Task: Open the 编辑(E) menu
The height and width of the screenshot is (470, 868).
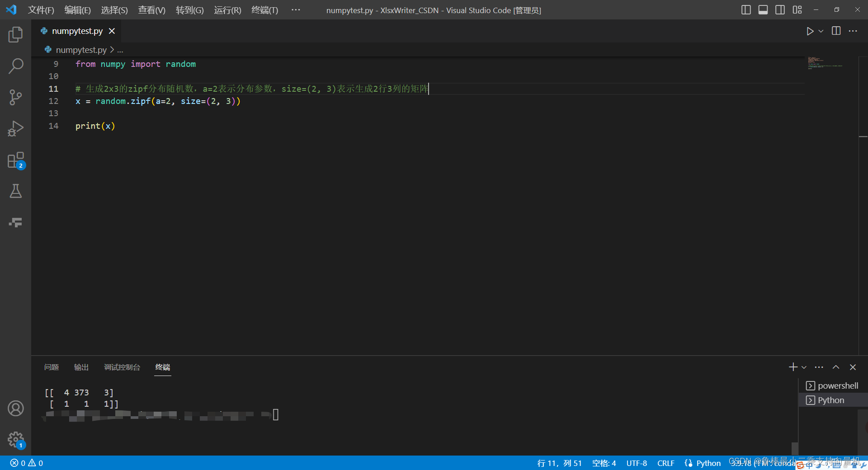Action: click(78, 10)
